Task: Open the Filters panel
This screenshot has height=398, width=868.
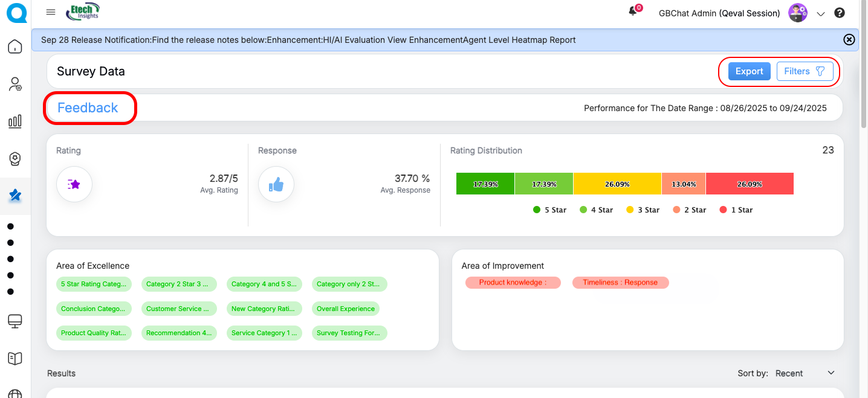Action: click(x=805, y=71)
